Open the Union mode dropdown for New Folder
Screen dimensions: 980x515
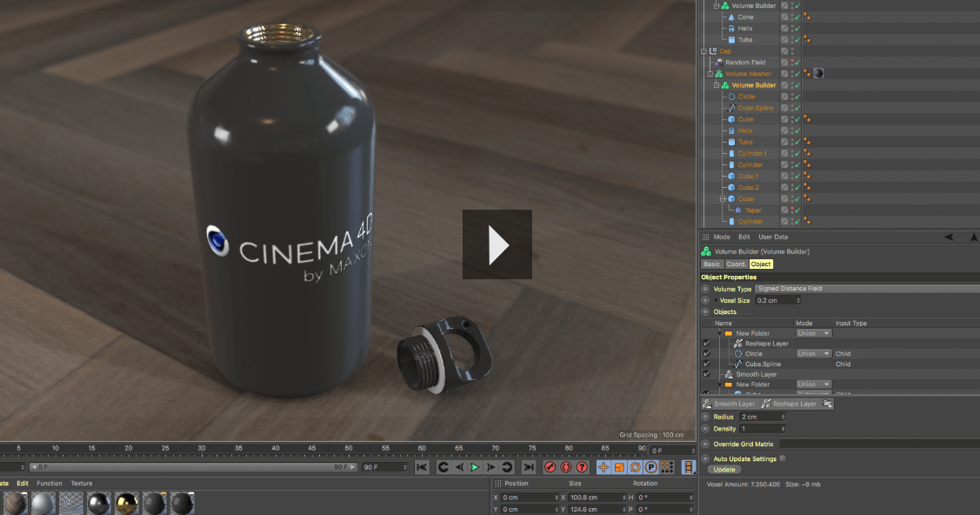click(813, 333)
